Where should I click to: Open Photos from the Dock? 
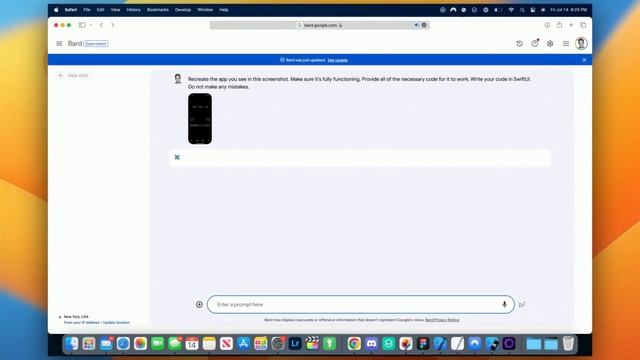(x=140, y=344)
